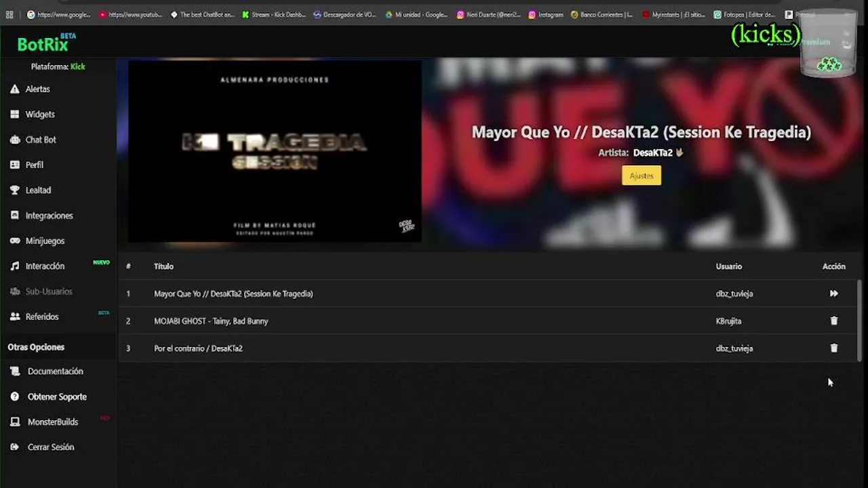Open the Referidos users icon
This screenshot has height=488, width=868.
point(15,317)
